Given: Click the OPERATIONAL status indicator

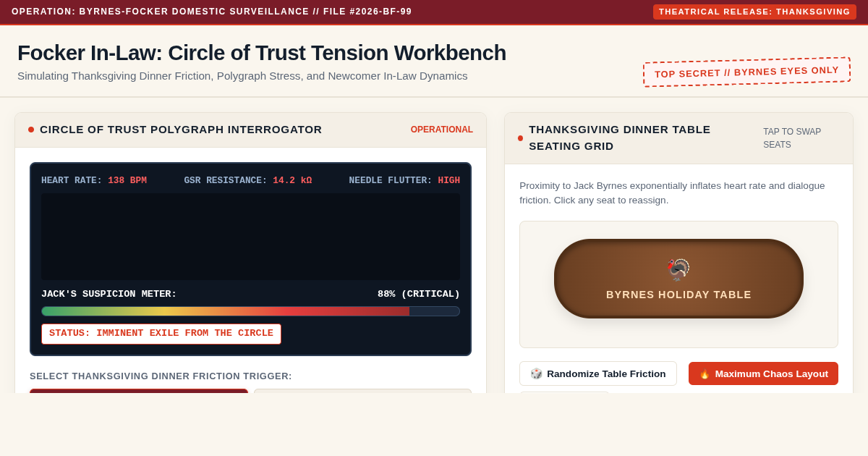Looking at the screenshot, I should click(442, 130).
